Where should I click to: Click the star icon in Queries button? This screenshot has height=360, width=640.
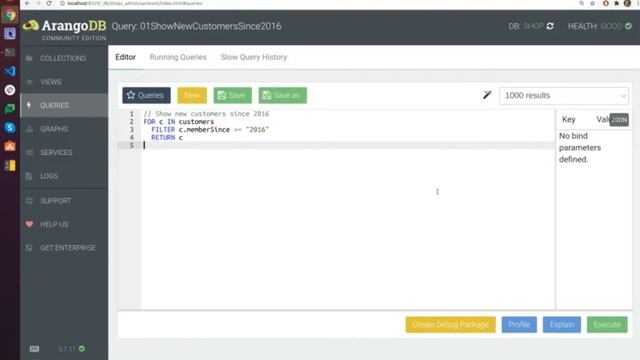(x=131, y=95)
